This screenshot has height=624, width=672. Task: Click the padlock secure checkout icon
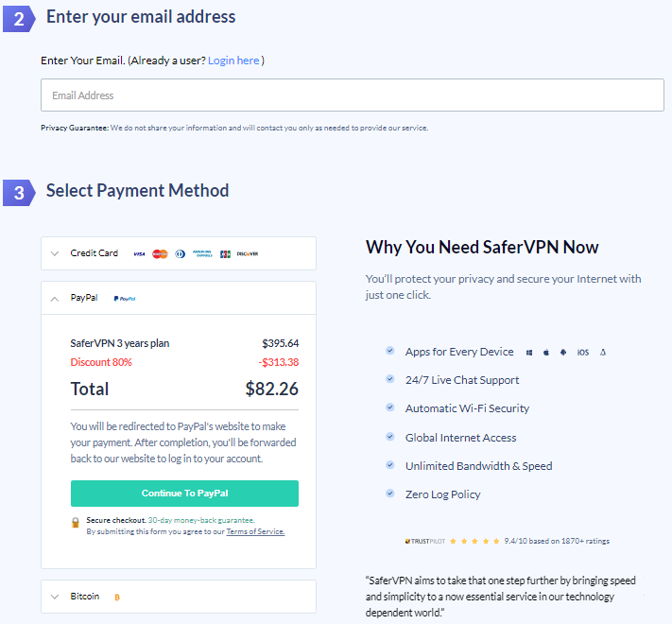[x=76, y=523]
